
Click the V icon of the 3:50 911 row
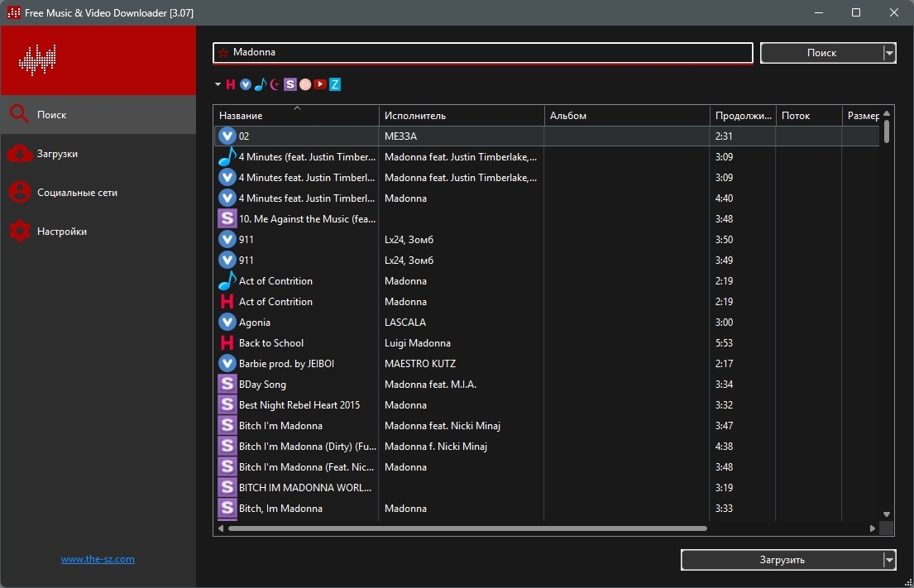point(227,240)
